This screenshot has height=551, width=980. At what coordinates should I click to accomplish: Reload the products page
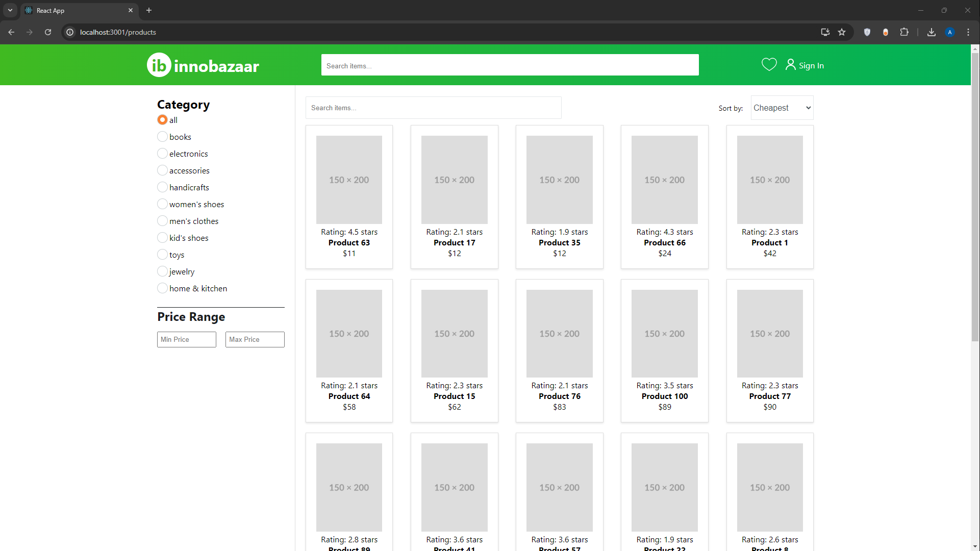[x=47, y=32]
